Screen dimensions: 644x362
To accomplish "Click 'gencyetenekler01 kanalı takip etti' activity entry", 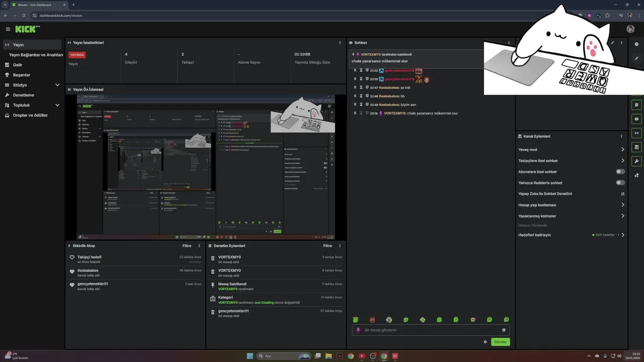I will click(x=136, y=286).
